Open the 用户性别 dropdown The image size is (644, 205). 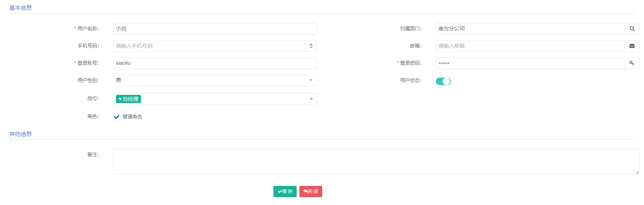coord(215,81)
